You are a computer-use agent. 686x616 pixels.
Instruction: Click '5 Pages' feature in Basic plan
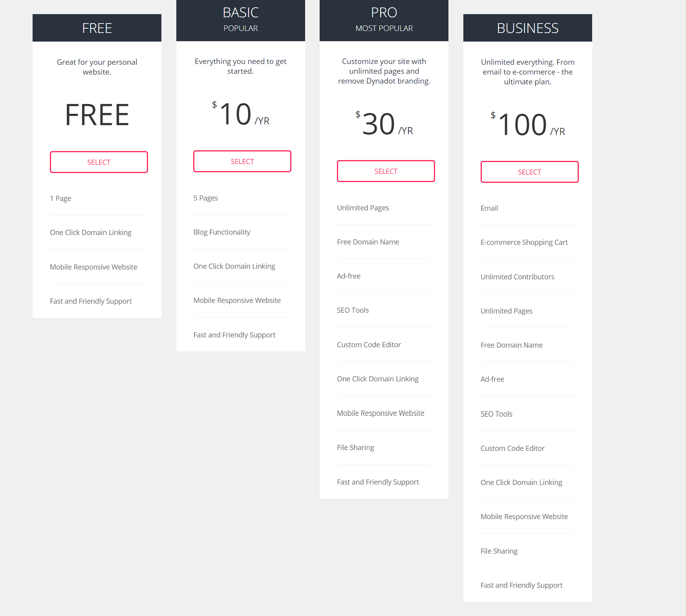pyautogui.click(x=206, y=198)
